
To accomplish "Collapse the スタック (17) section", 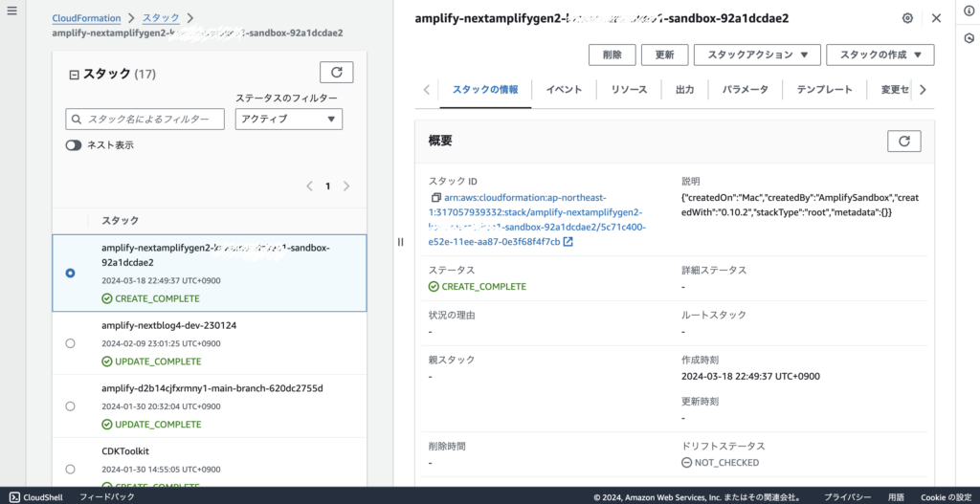I will pyautogui.click(x=73, y=75).
